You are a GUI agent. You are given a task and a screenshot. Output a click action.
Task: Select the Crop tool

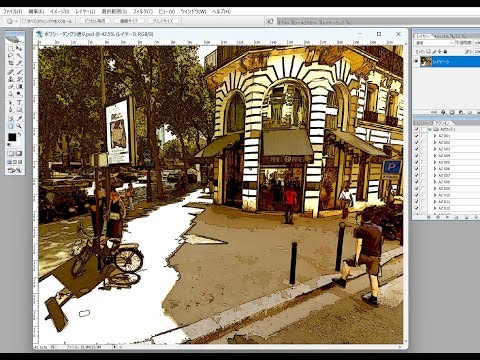[11, 63]
